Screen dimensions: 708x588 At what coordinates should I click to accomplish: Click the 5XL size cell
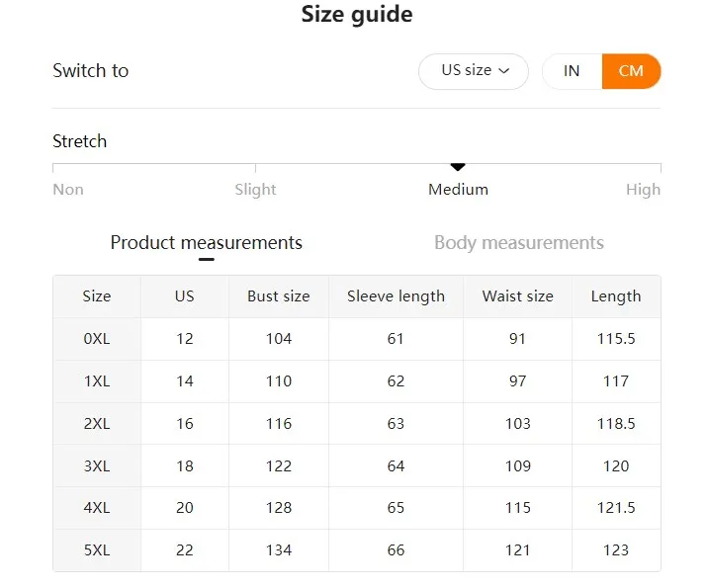(x=97, y=550)
